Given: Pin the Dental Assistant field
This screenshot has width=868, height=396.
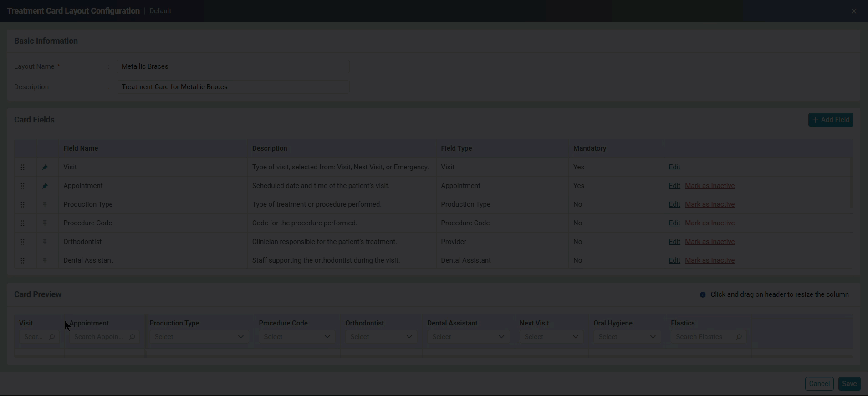Looking at the screenshot, I should [x=45, y=260].
